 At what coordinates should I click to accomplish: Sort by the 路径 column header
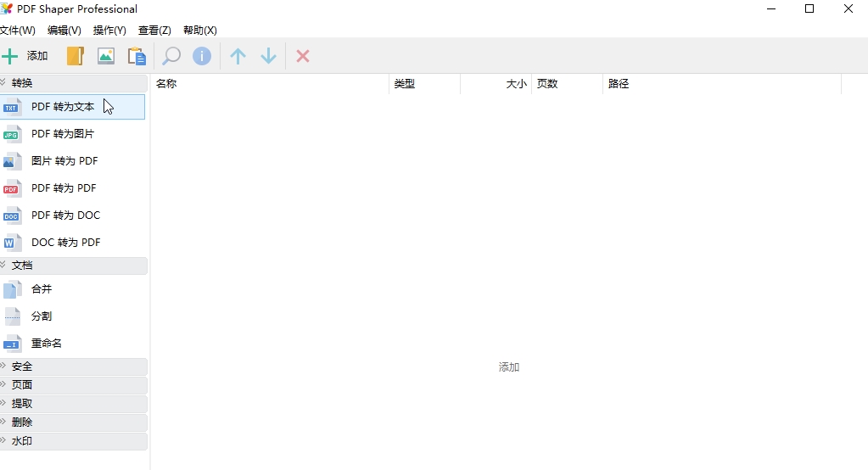[722, 84]
